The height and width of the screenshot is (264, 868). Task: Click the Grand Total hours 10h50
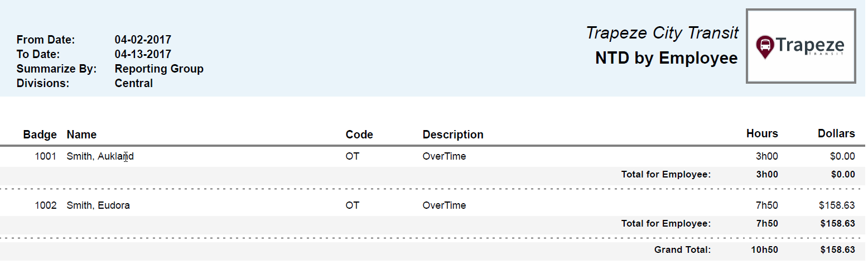[x=764, y=249]
